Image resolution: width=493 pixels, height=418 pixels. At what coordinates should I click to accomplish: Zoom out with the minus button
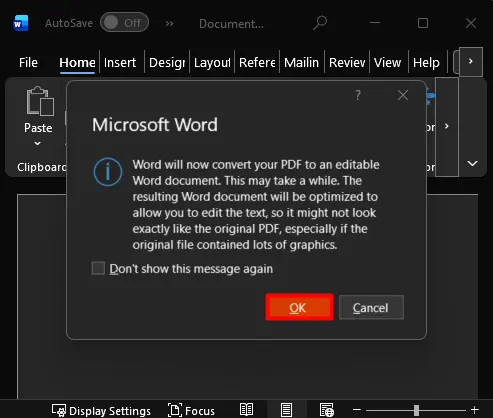point(357,410)
